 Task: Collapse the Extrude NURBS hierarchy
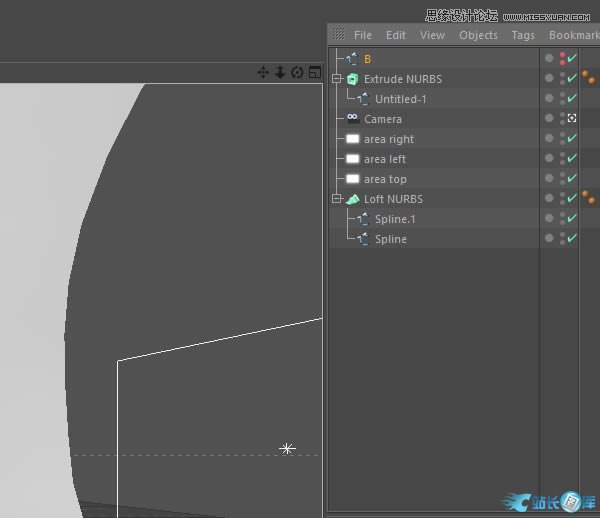(x=336, y=79)
